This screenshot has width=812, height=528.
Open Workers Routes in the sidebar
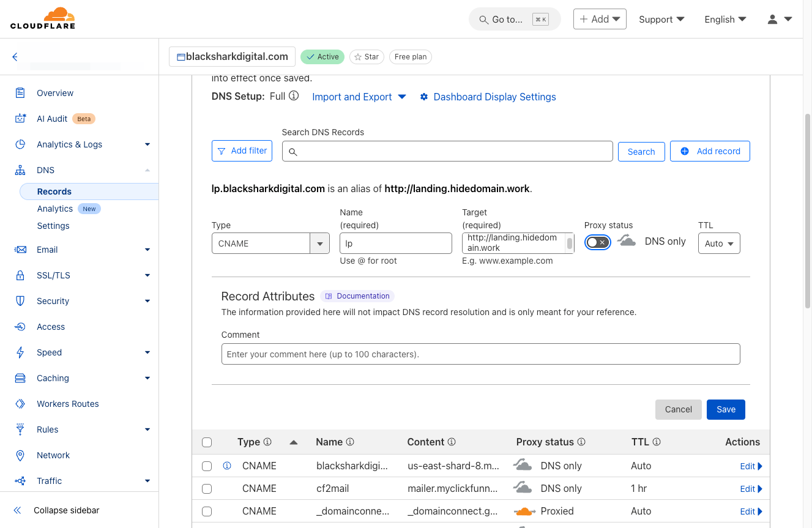click(x=67, y=404)
